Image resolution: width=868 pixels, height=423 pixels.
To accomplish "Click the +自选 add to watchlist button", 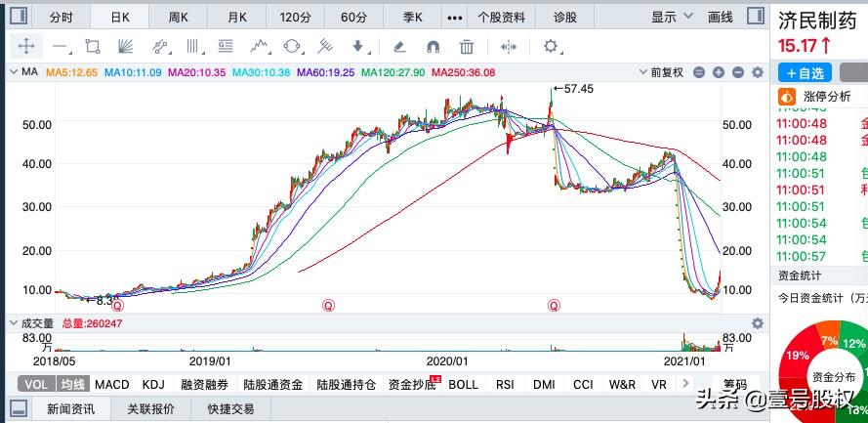I will point(805,72).
